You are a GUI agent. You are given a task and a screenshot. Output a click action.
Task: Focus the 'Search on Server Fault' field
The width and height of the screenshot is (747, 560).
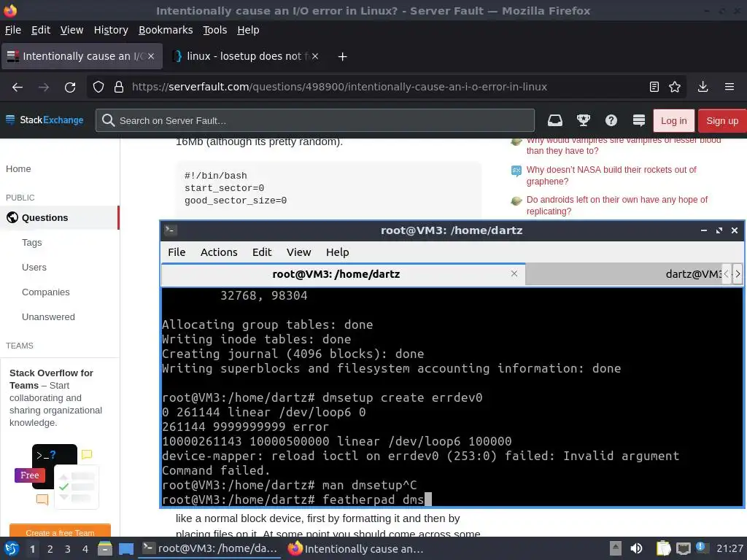point(315,120)
